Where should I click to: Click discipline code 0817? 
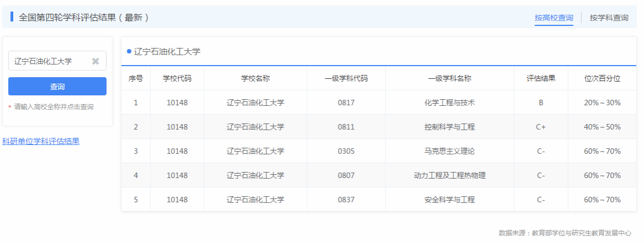346,103
